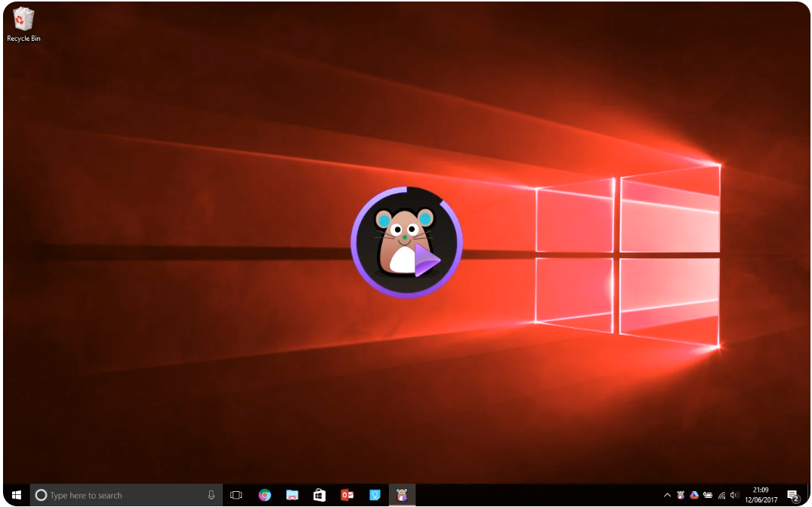Open the Recycle Bin desktop icon

pyautogui.click(x=23, y=24)
